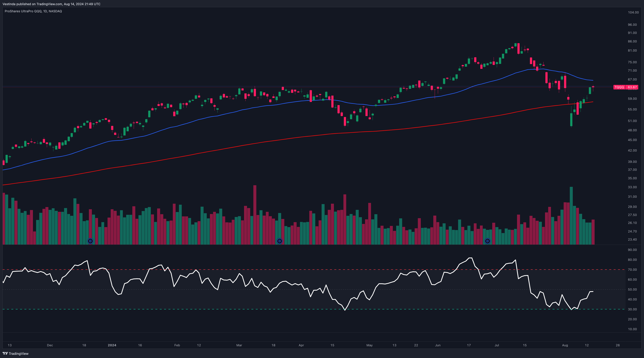This screenshot has height=358, width=644.
Task: Click the 10.00 RSI axis label
Action: click(x=632, y=329)
